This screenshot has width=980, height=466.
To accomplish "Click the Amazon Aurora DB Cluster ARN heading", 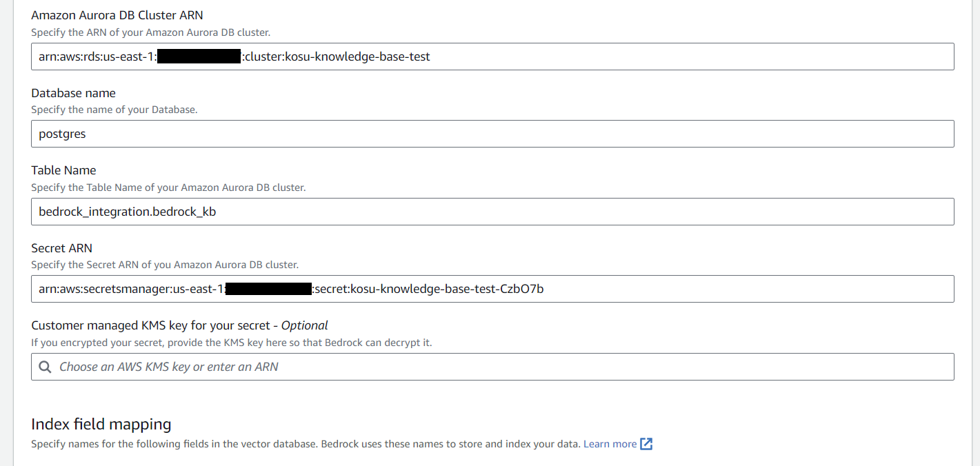I will coord(117,14).
